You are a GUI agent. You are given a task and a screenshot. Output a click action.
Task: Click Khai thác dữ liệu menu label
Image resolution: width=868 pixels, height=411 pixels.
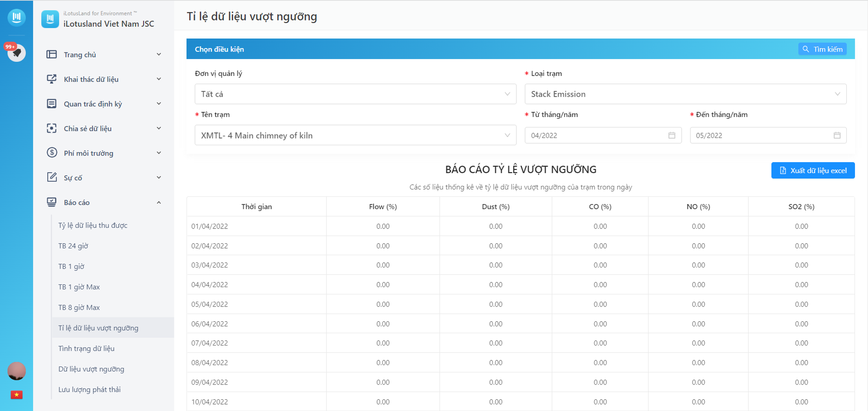[91, 79]
